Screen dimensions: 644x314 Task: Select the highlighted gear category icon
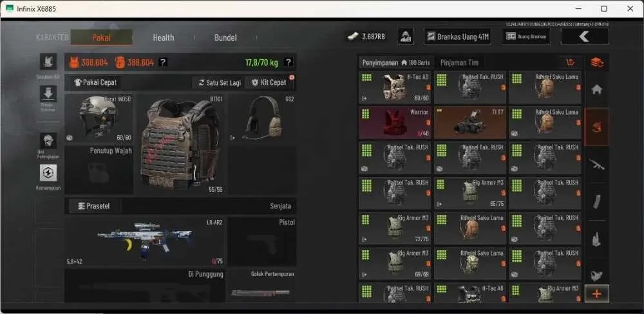click(597, 127)
